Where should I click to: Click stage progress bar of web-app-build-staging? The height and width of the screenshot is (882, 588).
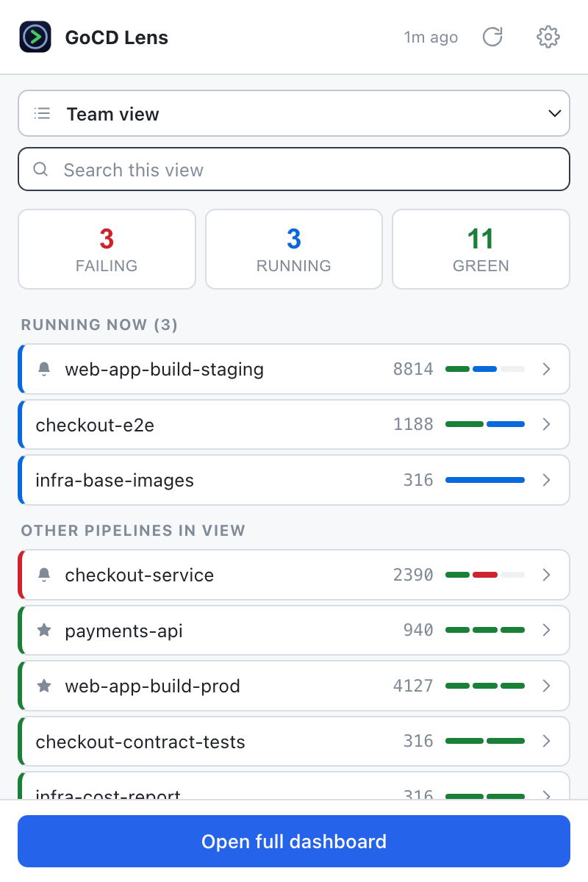pos(485,369)
